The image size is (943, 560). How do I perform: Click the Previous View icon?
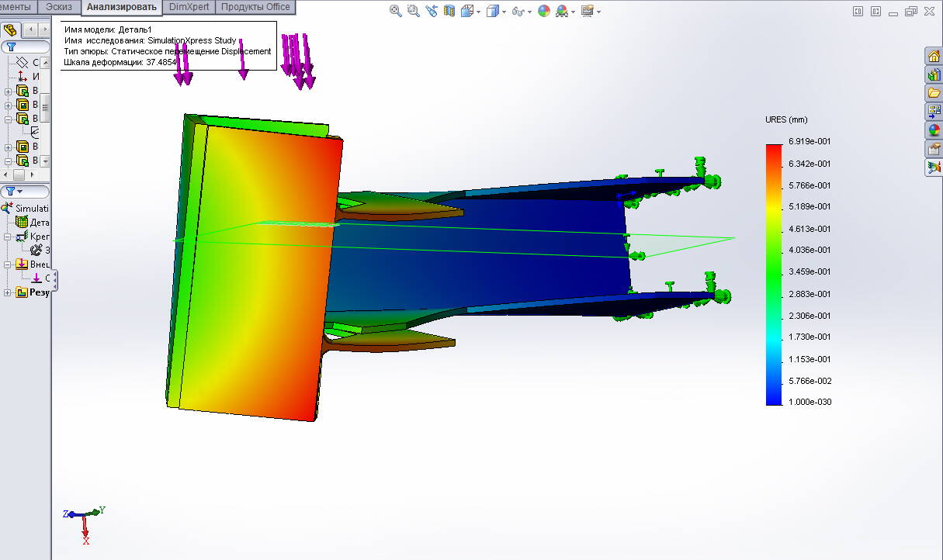tap(432, 11)
